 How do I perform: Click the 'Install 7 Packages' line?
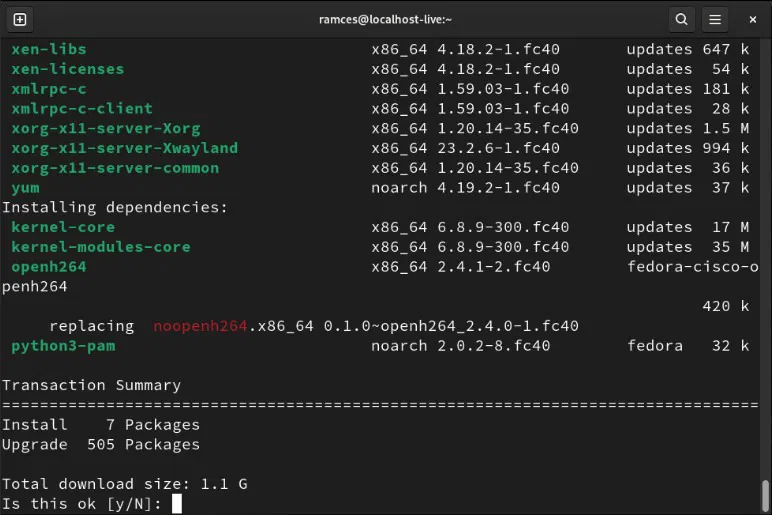101,424
